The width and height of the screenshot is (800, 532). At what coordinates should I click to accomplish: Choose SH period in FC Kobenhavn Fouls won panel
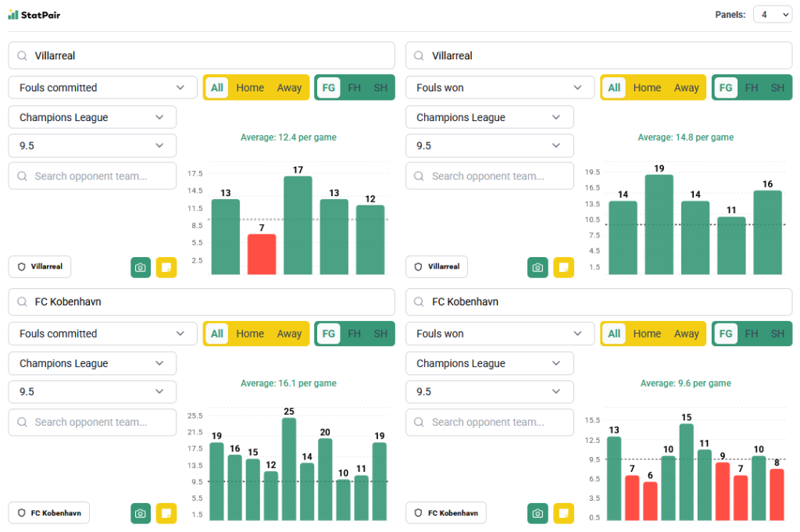[x=777, y=334]
